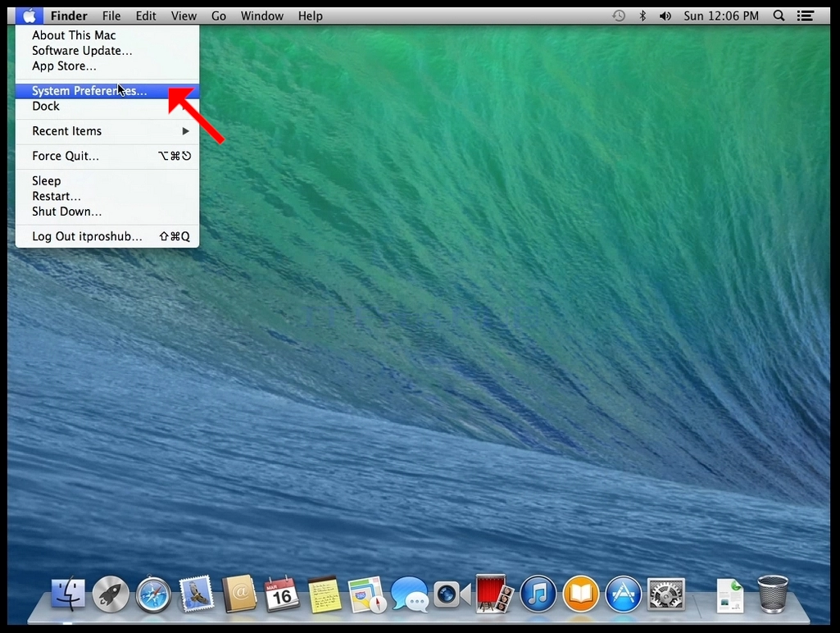Choose Shut Down… menu item
The image size is (840, 633).
[107, 212]
